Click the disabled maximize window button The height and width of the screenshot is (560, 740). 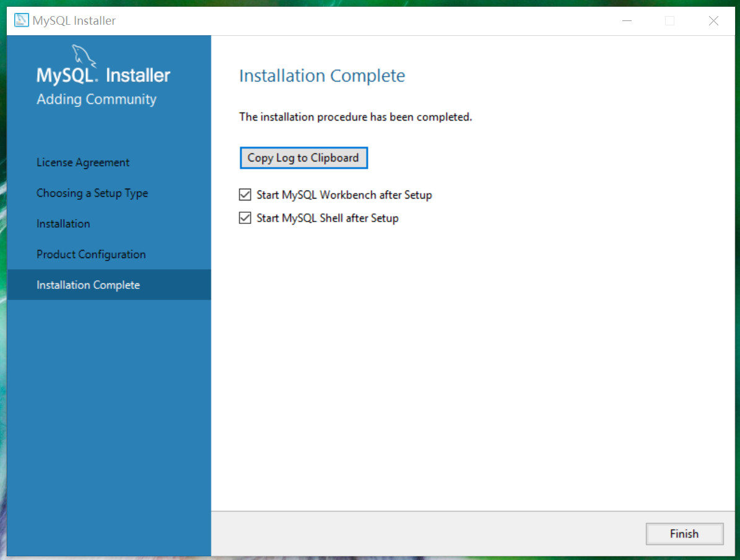pyautogui.click(x=669, y=21)
